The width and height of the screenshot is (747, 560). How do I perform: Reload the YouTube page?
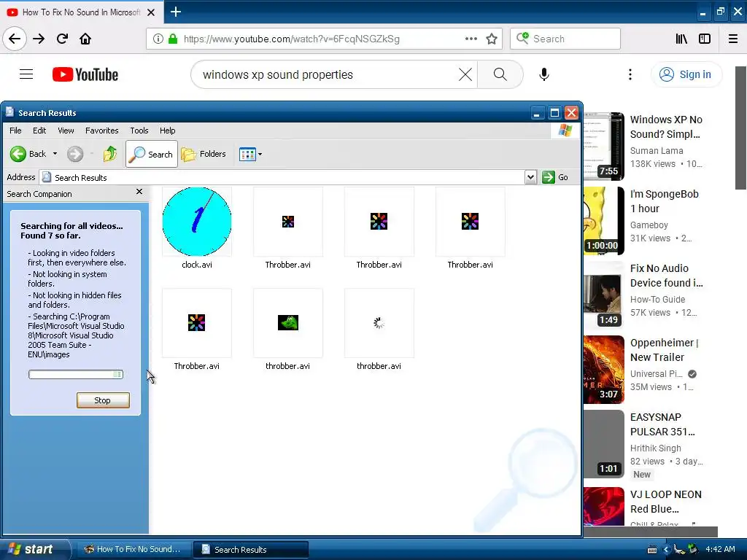[63, 39]
